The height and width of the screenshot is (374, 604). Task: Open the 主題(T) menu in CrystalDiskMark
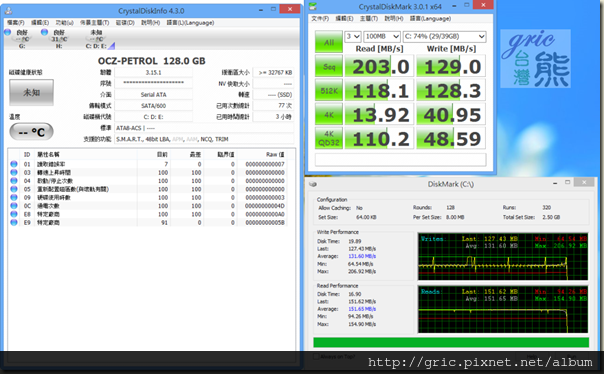[x=369, y=18]
